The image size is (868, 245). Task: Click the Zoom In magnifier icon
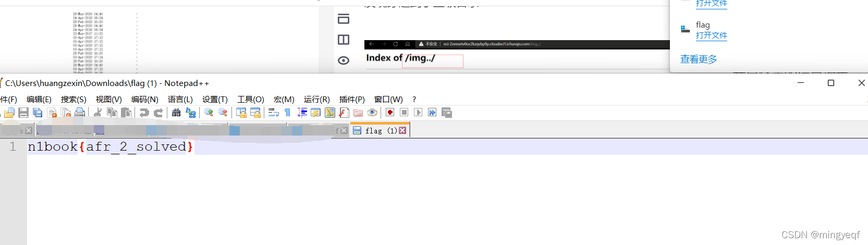209,113
